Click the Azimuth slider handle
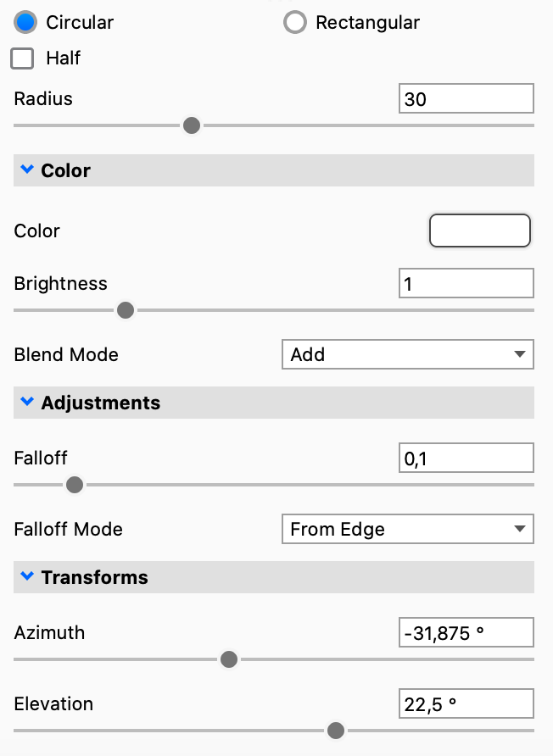Image resolution: width=553 pixels, height=756 pixels. pyautogui.click(x=228, y=659)
